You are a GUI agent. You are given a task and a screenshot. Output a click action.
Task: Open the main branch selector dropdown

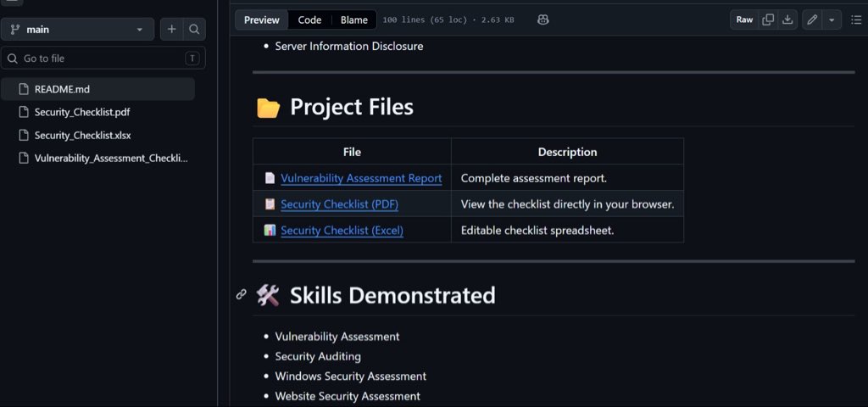[77, 30]
